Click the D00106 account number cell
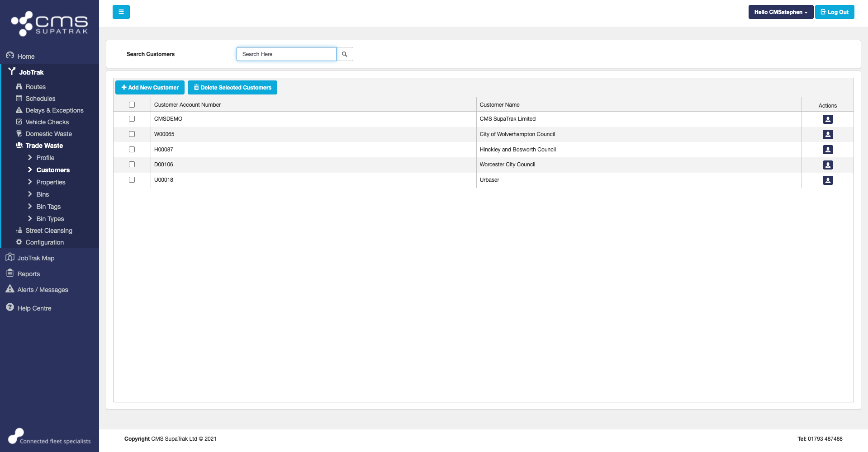The image size is (868, 452). (x=313, y=165)
